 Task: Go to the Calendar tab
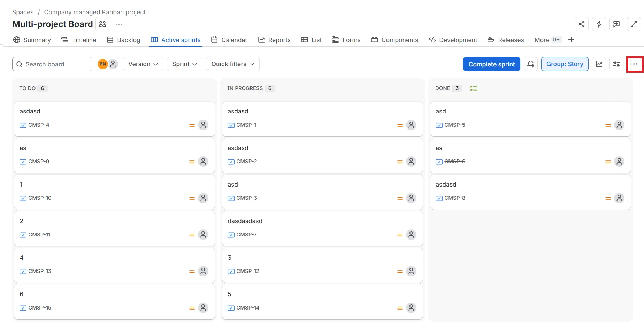(x=229, y=40)
